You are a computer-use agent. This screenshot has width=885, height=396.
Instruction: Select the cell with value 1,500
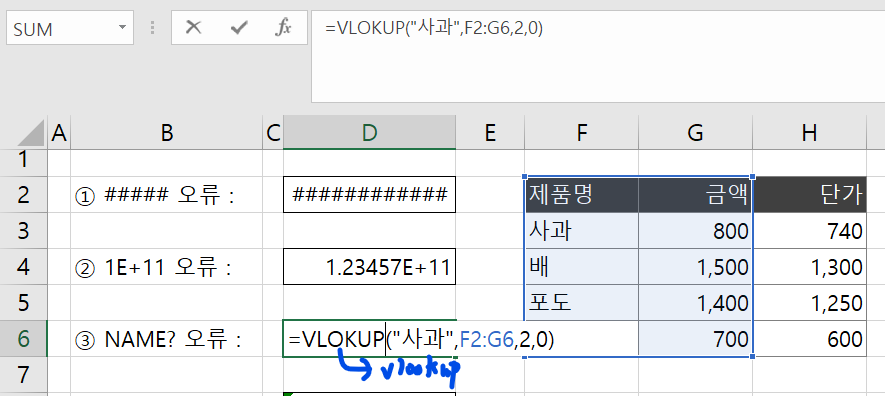coord(695,267)
